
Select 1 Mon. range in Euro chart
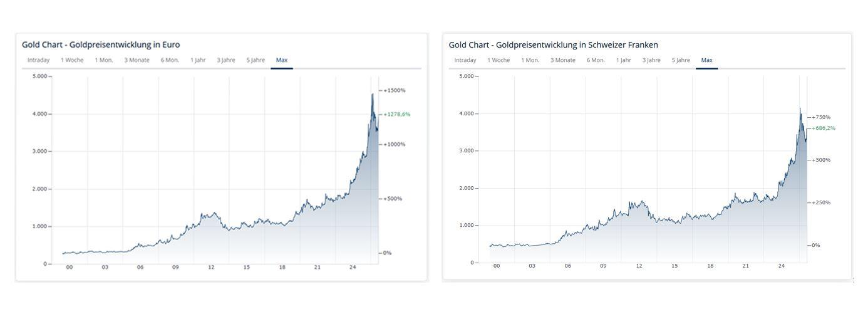104,60
